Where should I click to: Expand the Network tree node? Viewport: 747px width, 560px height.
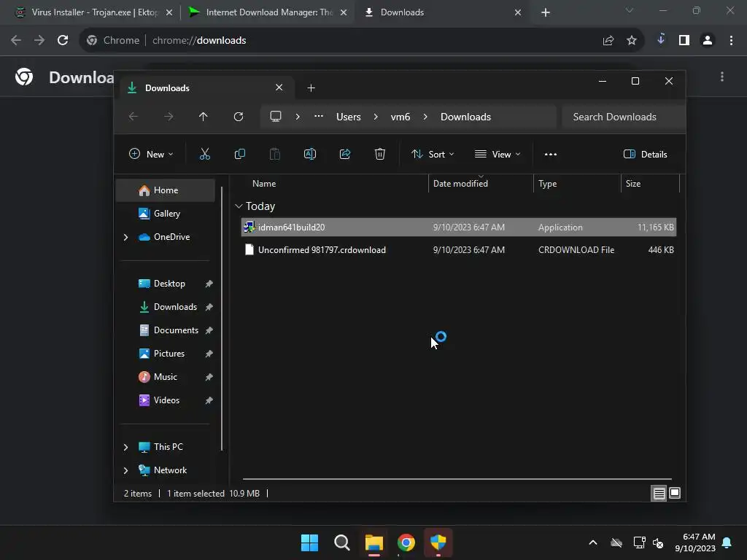125,470
